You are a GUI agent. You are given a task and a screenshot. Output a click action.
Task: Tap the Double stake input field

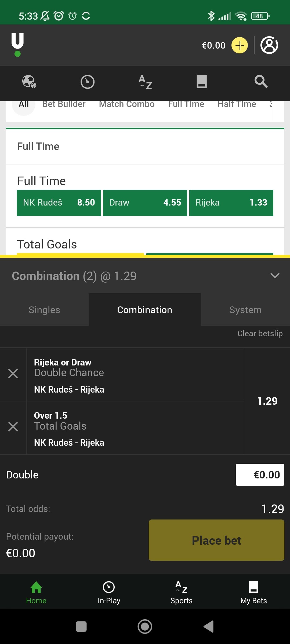coord(260,475)
